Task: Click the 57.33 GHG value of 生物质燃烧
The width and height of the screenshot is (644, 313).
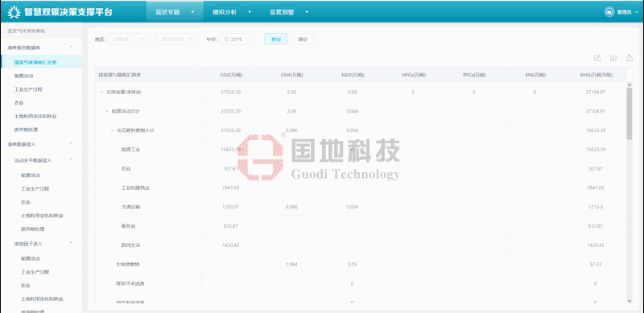Action: tap(596, 264)
